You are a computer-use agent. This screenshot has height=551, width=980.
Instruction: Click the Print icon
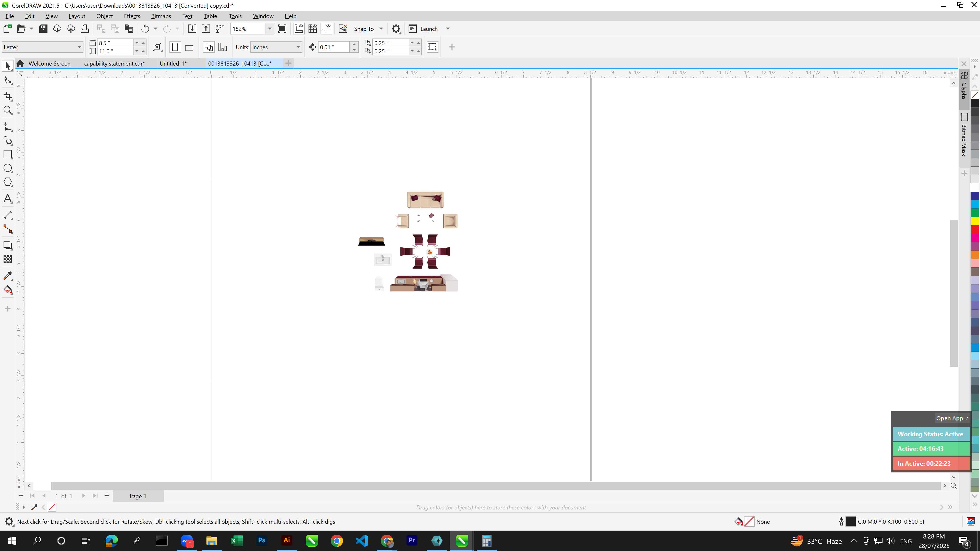[84, 29]
